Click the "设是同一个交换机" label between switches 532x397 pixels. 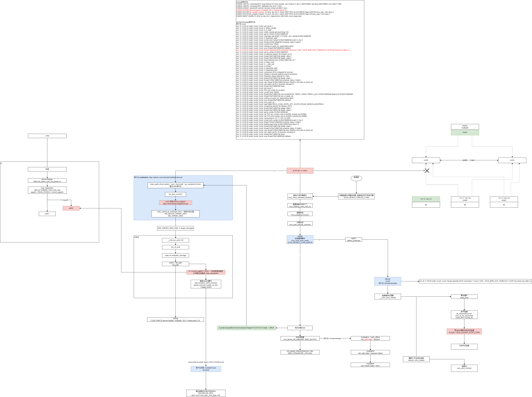tap(469, 160)
